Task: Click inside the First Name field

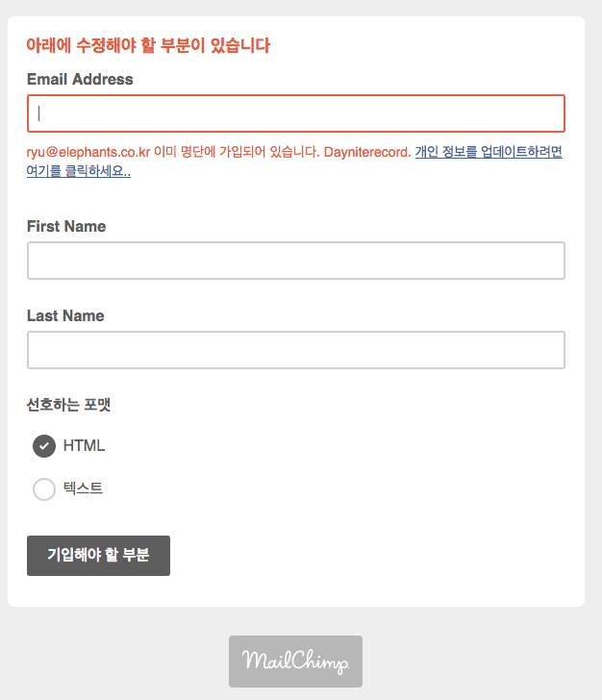Action: point(296,261)
